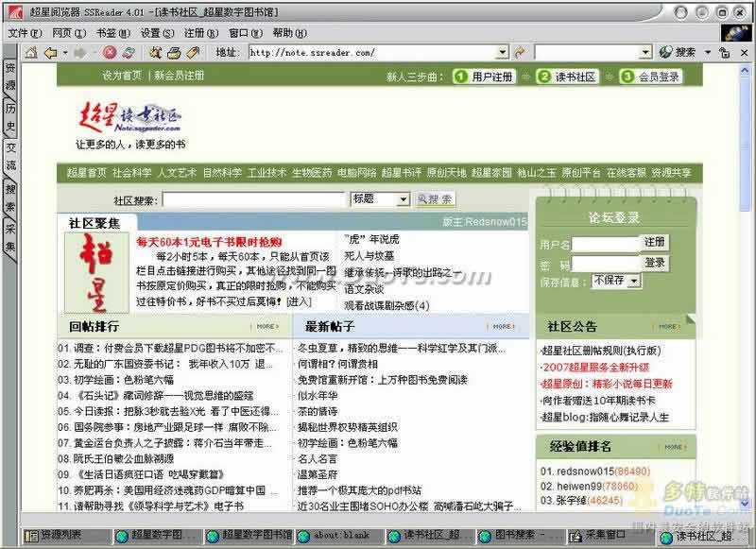The width and height of the screenshot is (756, 549).
Task: Select the pencil annotation icon in the toolbar
Action: pyautogui.click(x=193, y=52)
